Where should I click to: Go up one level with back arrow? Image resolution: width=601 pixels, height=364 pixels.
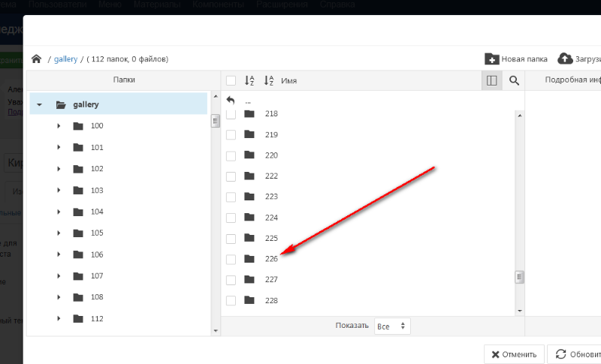click(231, 100)
